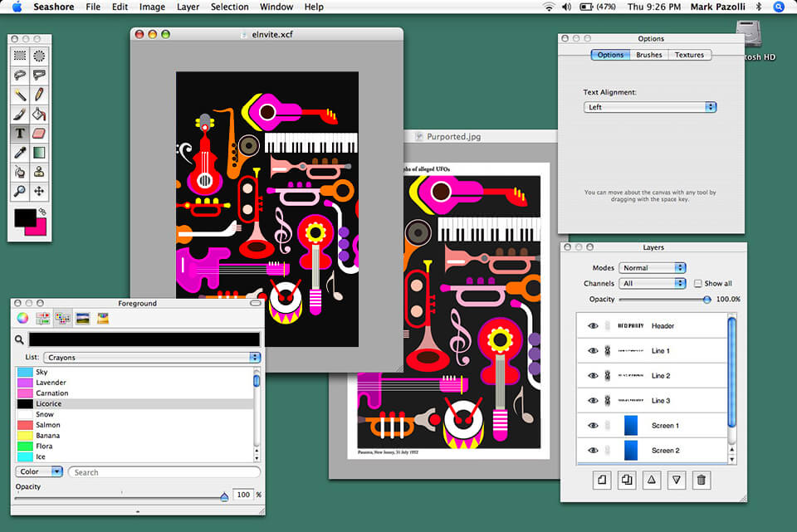Open the color wheel picker mode
Screen dimensions: 797x532
[22, 318]
